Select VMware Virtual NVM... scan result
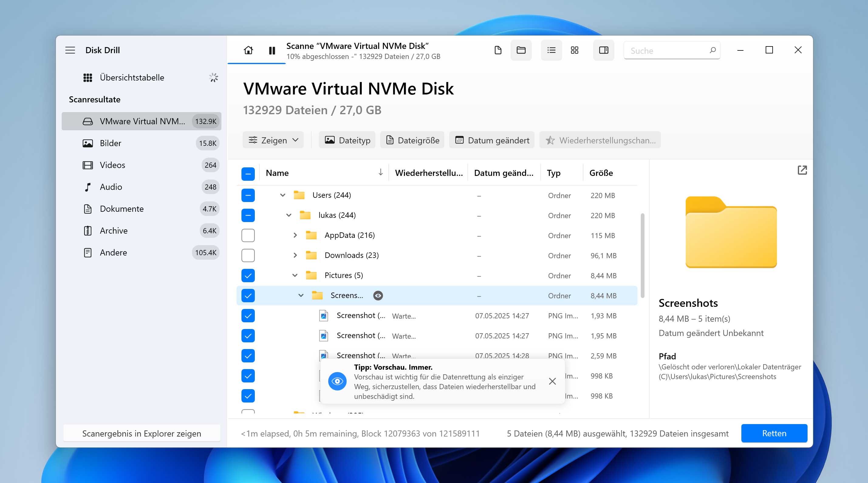This screenshot has width=868, height=483. click(142, 121)
